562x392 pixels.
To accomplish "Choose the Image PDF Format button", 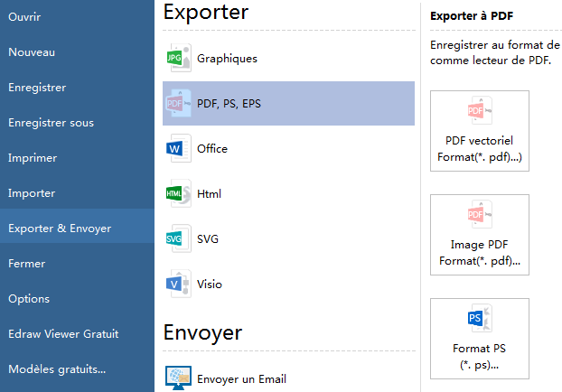I will (x=480, y=236).
